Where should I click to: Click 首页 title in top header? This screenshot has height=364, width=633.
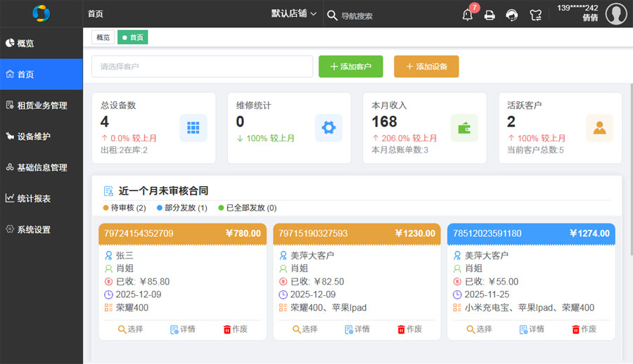pos(95,14)
